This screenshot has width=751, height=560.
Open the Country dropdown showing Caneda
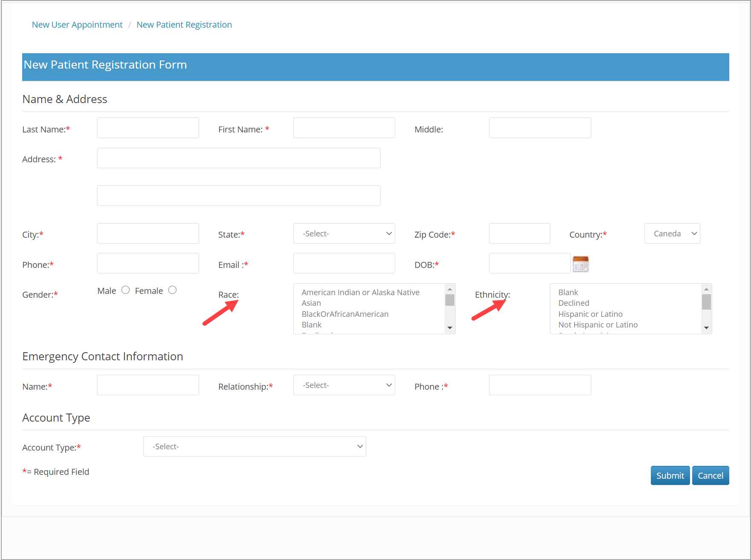(672, 233)
